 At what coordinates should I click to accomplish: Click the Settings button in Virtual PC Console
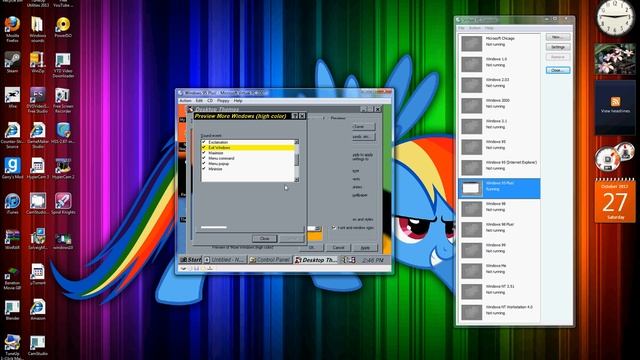[558, 47]
